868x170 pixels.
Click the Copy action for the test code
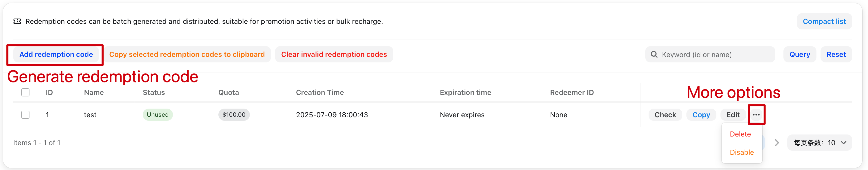[x=701, y=114]
